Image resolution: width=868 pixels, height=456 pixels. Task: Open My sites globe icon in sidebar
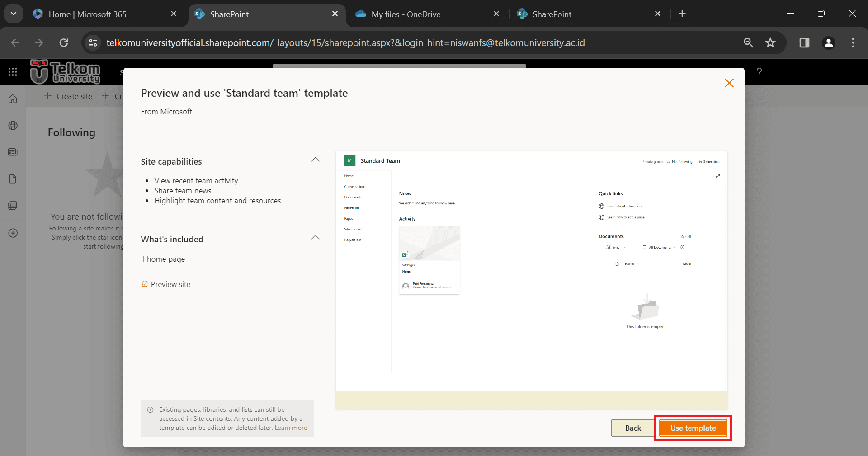13,126
